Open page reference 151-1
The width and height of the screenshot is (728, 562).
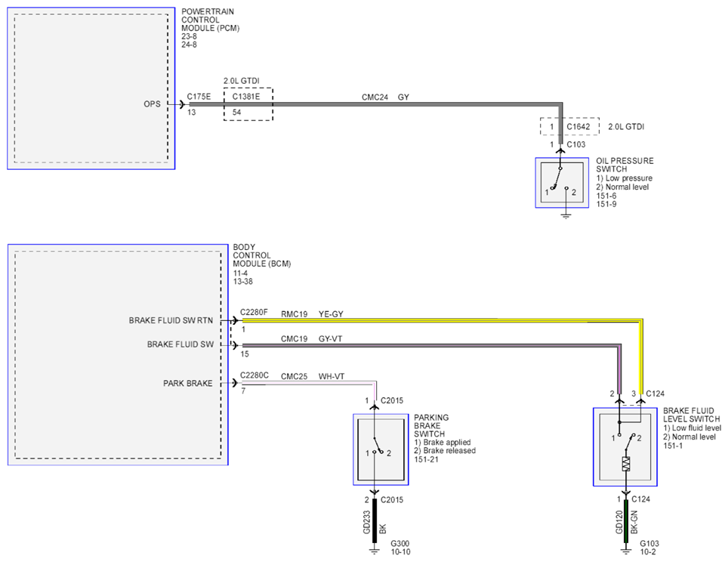click(673, 446)
